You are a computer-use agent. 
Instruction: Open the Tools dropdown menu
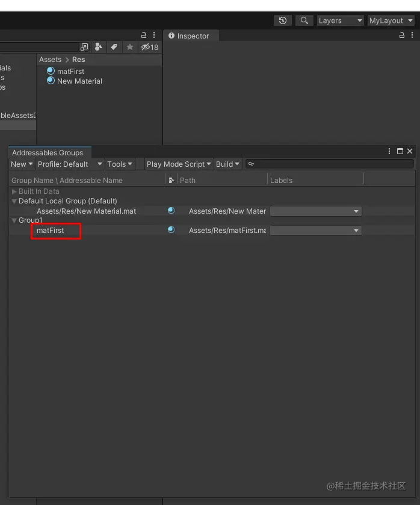tap(120, 164)
